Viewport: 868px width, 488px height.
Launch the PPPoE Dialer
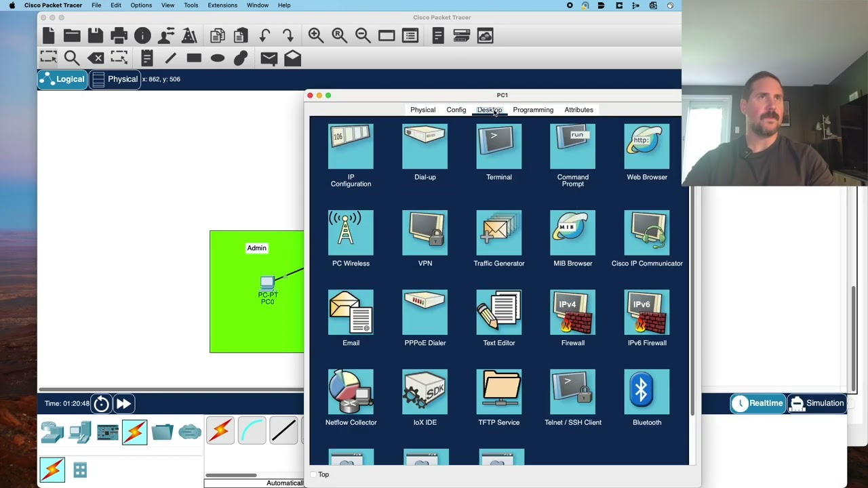425,312
